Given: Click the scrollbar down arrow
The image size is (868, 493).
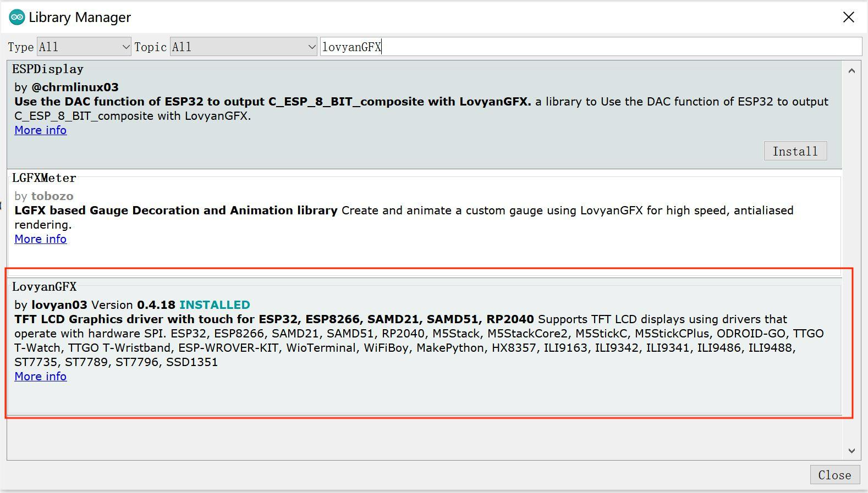Looking at the screenshot, I should (x=851, y=451).
